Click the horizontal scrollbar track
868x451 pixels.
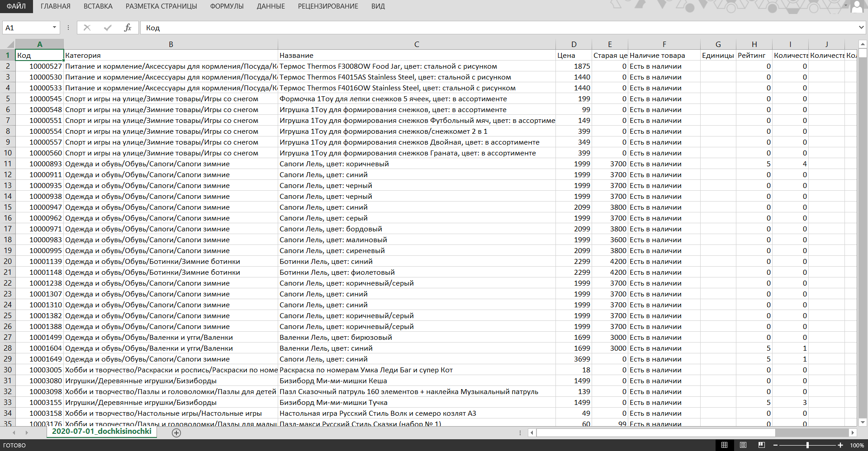[x=812, y=432]
